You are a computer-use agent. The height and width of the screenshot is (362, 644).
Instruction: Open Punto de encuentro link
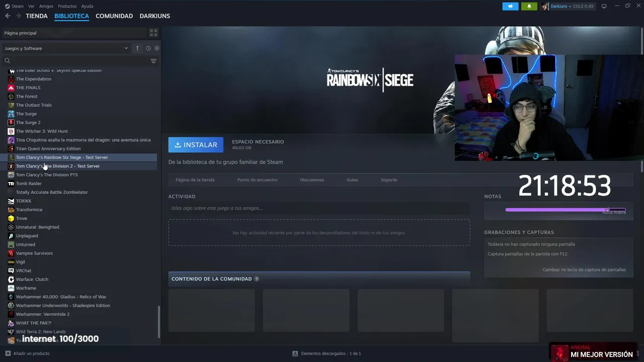(257, 180)
